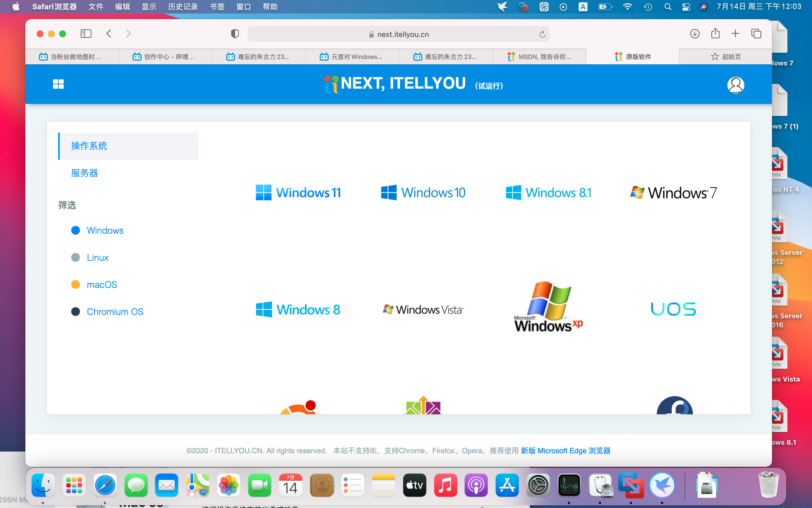This screenshot has height=508, width=812.
Task: Open Wi-Fi status menu
Action: tap(627, 7)
